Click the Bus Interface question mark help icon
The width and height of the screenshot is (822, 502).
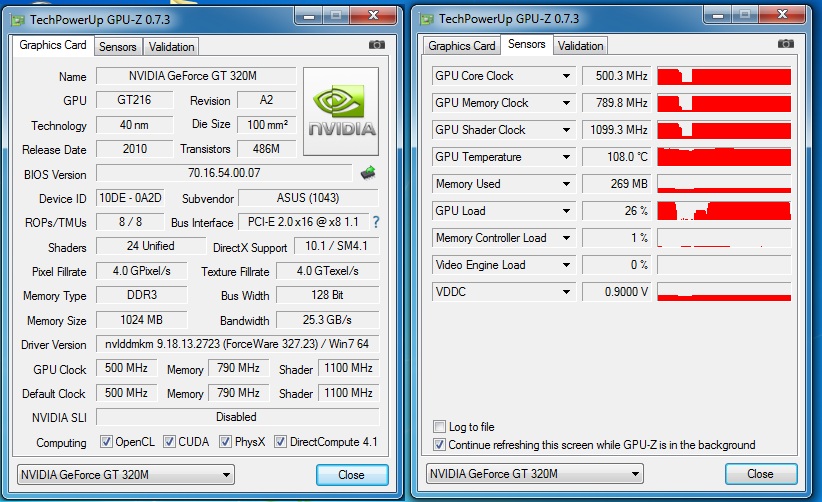pos(376,222)
